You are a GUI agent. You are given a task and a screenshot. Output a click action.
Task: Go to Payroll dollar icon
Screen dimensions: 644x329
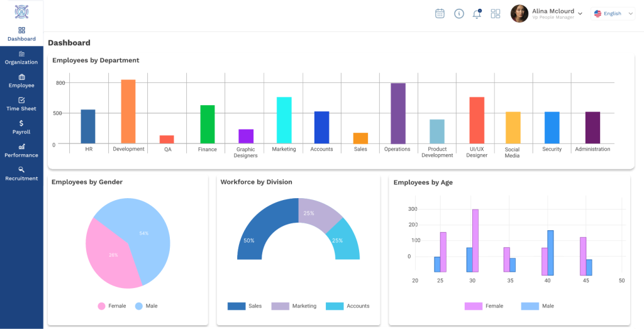[21, 123]
